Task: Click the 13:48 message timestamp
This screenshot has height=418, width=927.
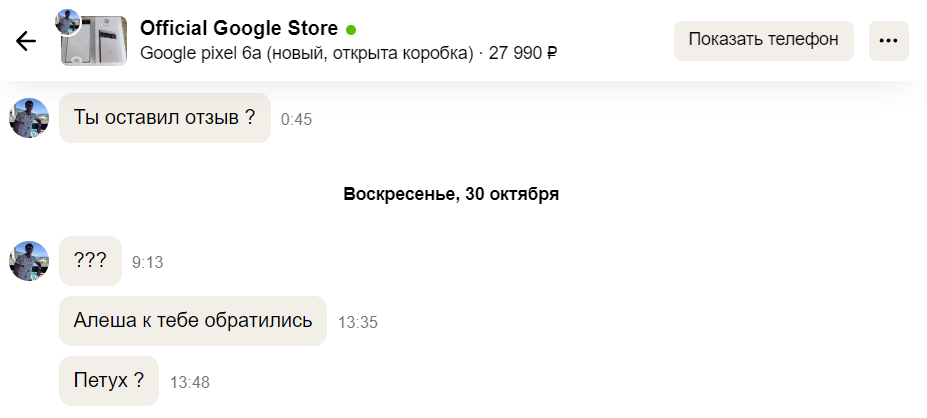Action: tap(190, 383)
